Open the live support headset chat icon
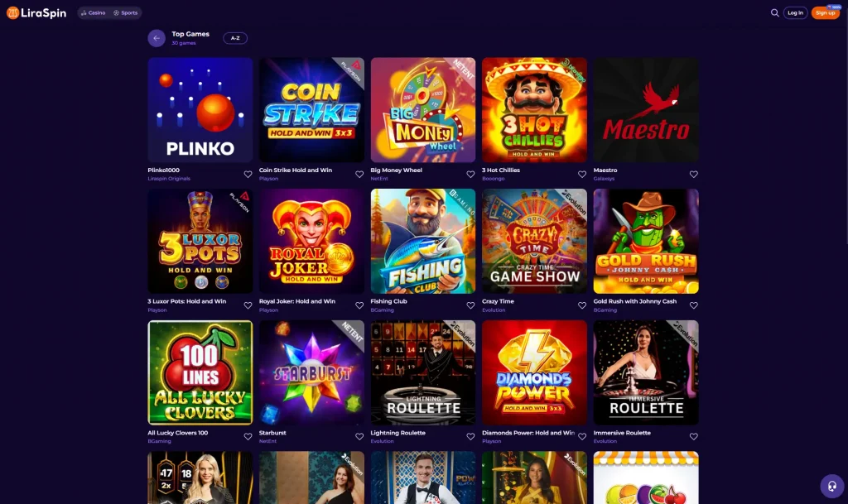Viewport: 848px width, 504px height. pos(831,486)
